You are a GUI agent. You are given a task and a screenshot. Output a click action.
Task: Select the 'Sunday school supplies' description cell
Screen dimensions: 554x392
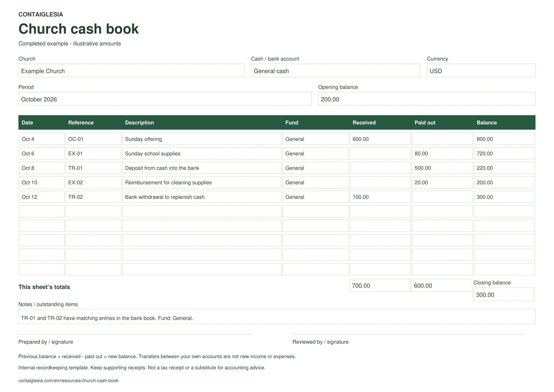202,154
